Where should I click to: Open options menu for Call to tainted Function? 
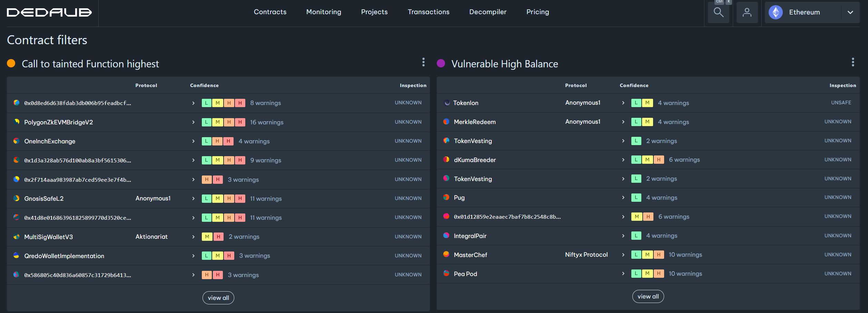click(x=423, y=62)
